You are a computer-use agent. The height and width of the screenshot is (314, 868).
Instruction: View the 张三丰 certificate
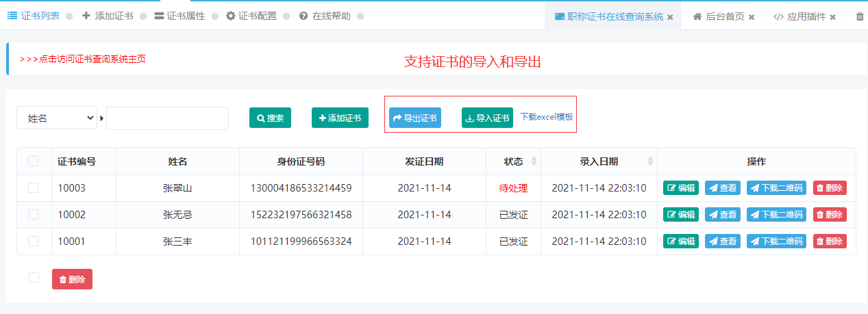[x=722, y=241]
